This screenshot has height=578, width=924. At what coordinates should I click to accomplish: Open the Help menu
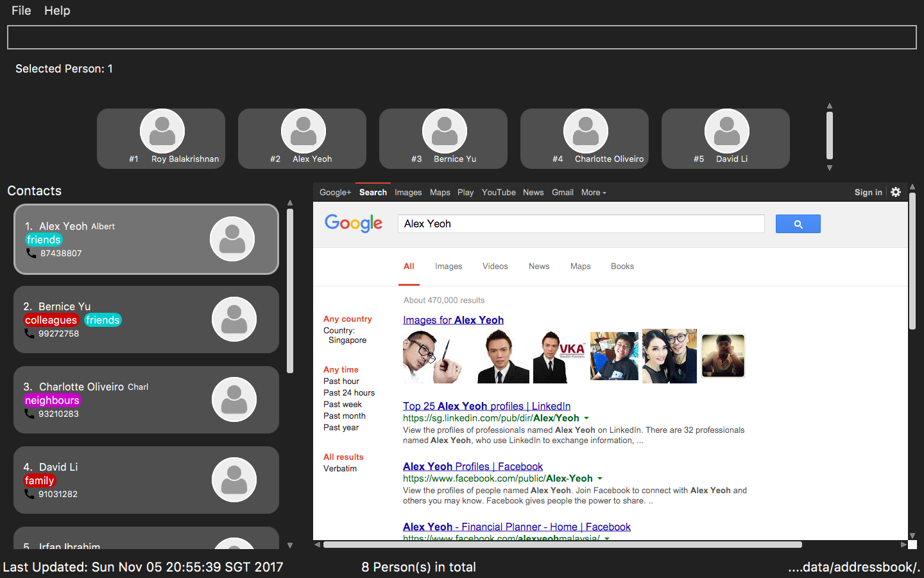pyautogui.click(x=57, y=10)
